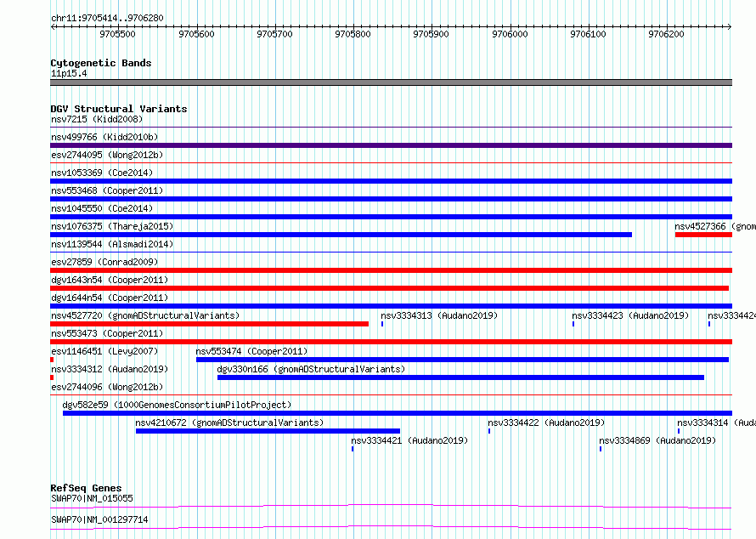756x539 pixels.
Task: Select the nsv4527366 red variant bar
Action: point(703,235)
